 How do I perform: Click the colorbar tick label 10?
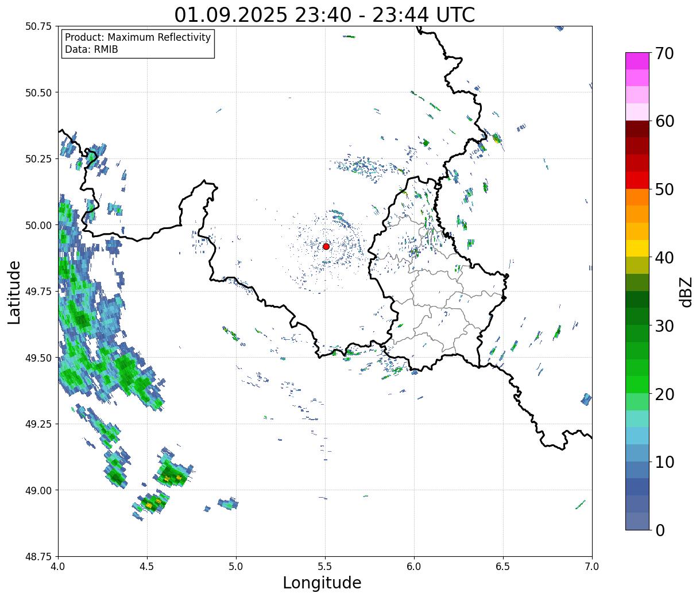click(664, 462)
